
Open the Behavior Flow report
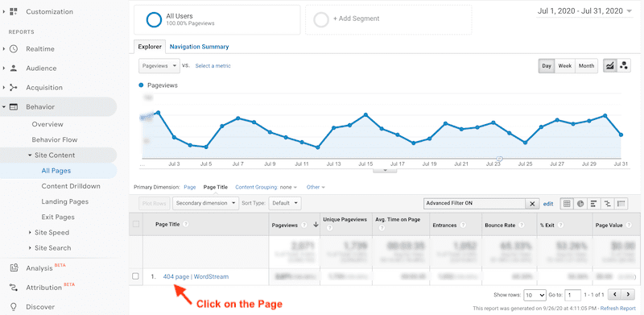[x=55, y=140]
